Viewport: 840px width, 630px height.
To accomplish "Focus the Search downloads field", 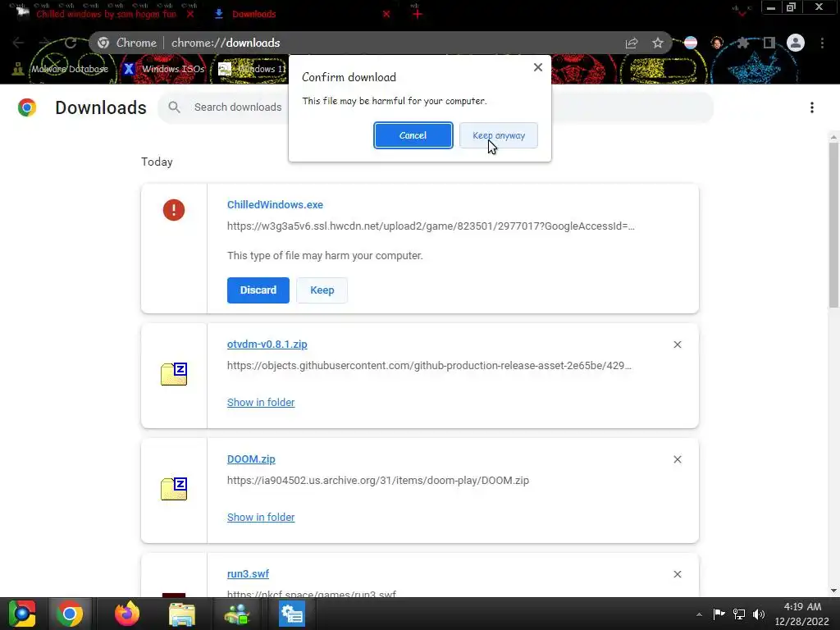I will point(435,107).
